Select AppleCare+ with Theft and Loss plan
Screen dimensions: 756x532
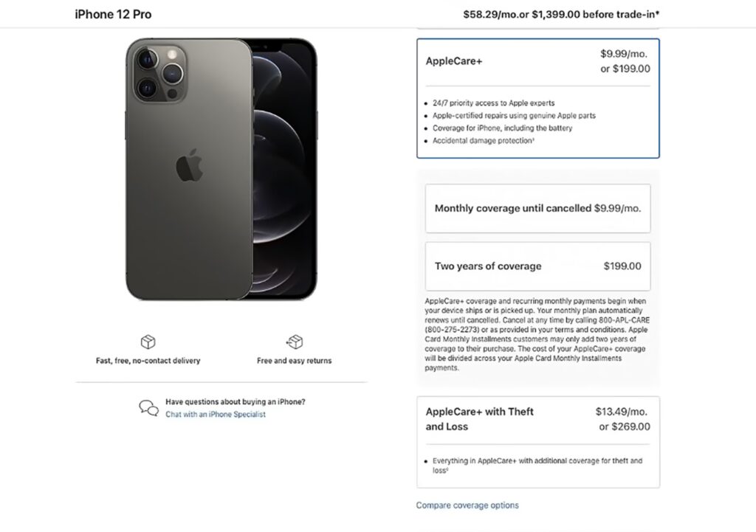click(479, 419)
